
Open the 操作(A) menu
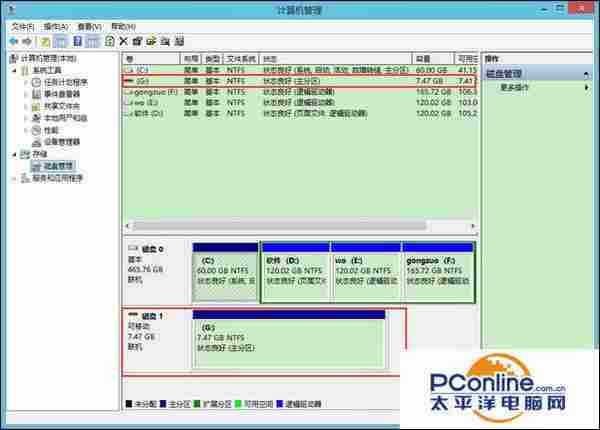55,26
